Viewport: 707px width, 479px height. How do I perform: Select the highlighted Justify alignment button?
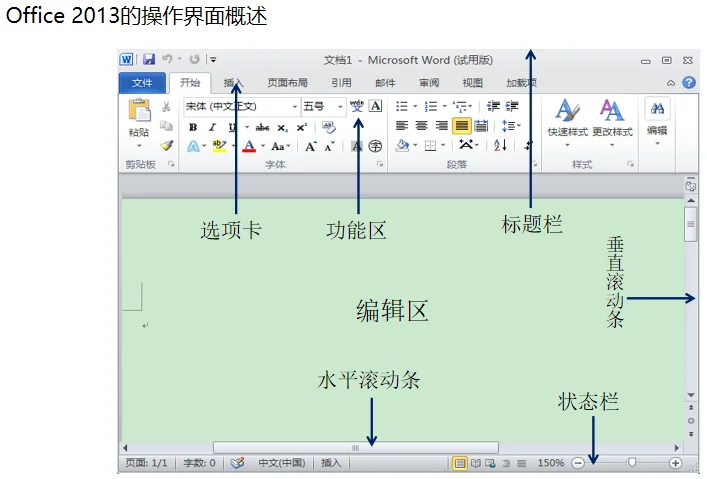(462, 126)
